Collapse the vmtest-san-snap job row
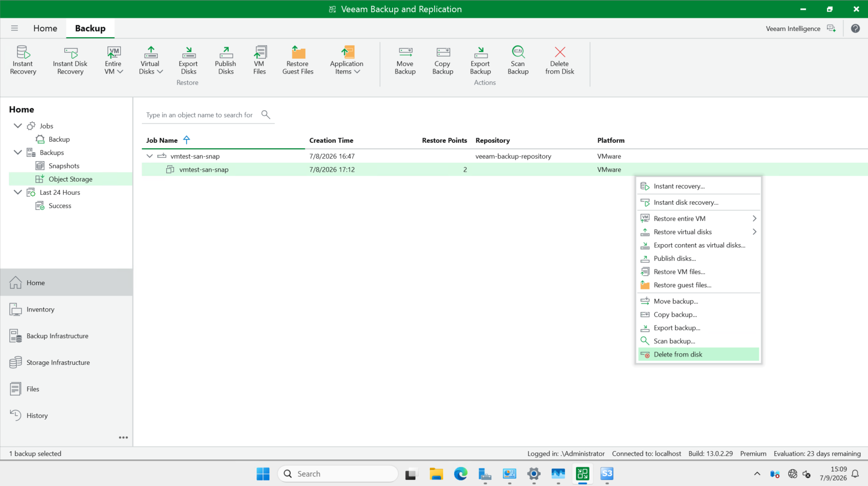The image size is (868, 486). click(x=150, y=156)
